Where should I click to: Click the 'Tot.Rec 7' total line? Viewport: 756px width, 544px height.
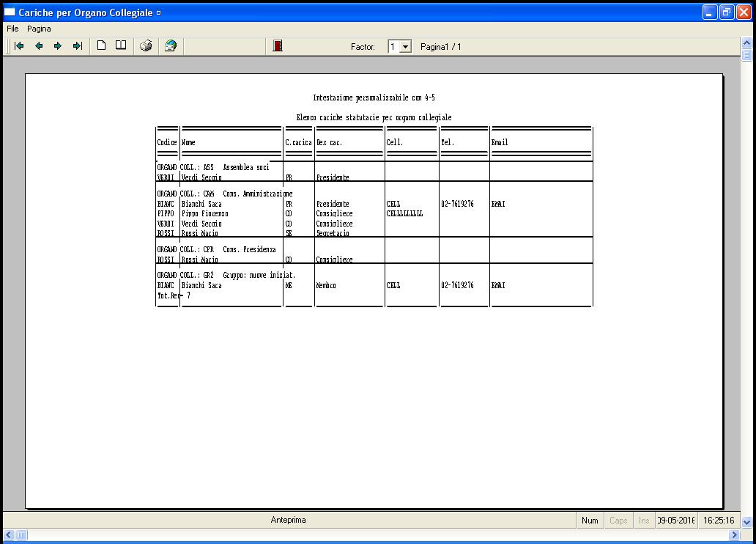click(x=174, y=295)
